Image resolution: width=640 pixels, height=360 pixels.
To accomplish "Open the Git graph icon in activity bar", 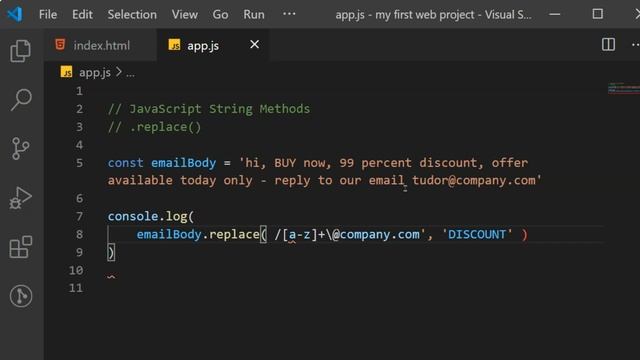I will pos(21,296).
